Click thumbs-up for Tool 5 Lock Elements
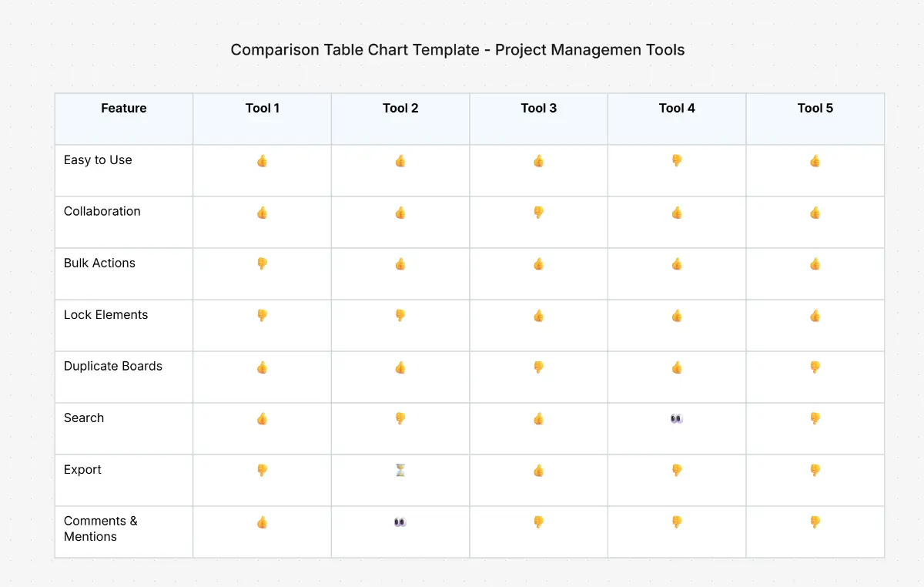The height and width of the screenshot is (587, 924). tap(815, 316)
